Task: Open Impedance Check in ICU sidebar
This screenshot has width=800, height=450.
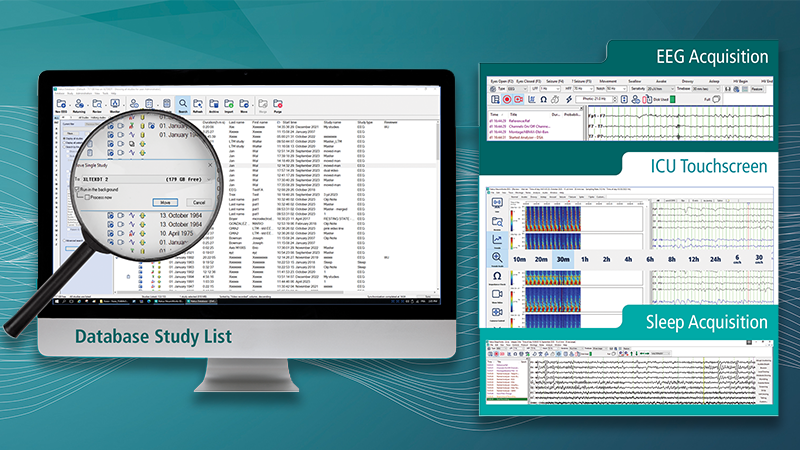Action: (x=496, y=276)
